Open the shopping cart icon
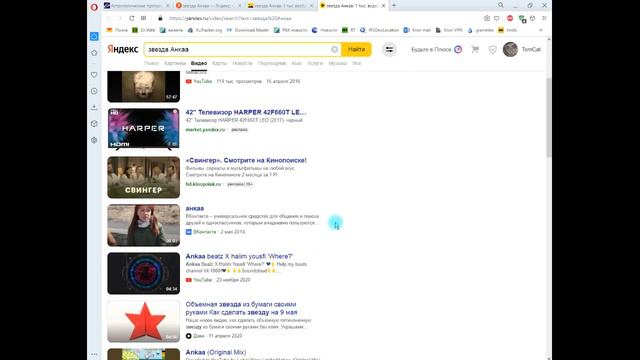 475,49
